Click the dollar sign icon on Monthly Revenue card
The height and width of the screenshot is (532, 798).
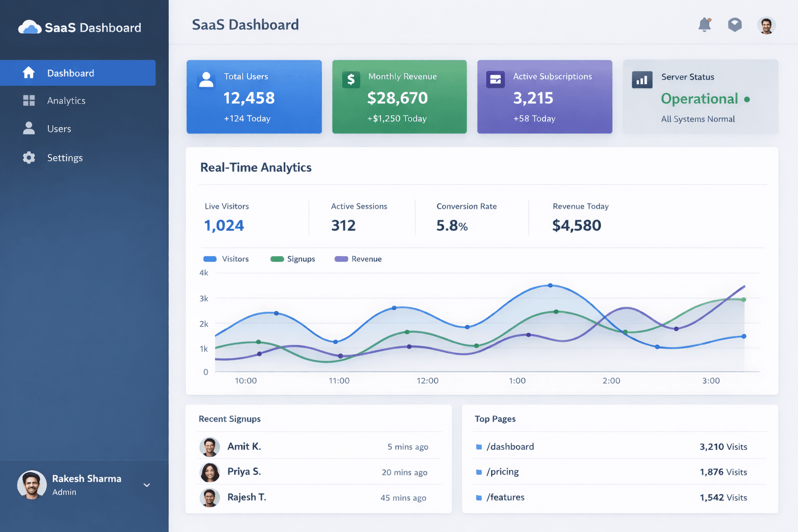(351, 79)
